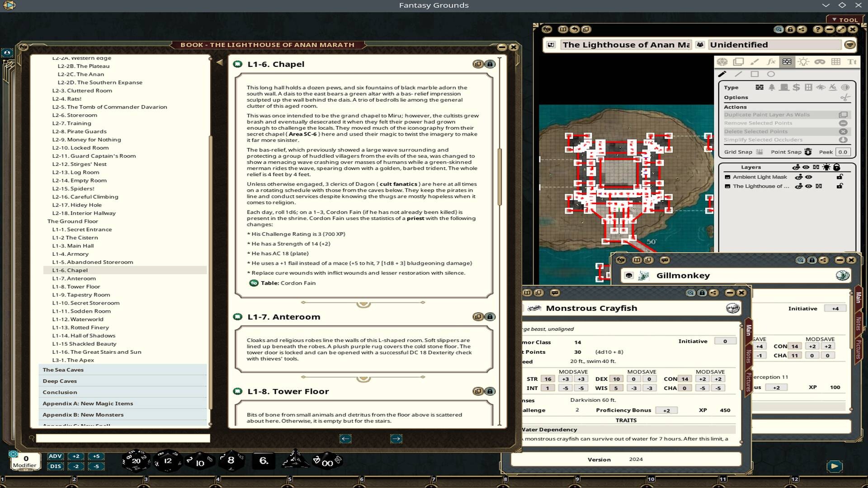Open the Lighting controls on the map toolbar
Screen dimensions: 868x488
click(804, 62)
